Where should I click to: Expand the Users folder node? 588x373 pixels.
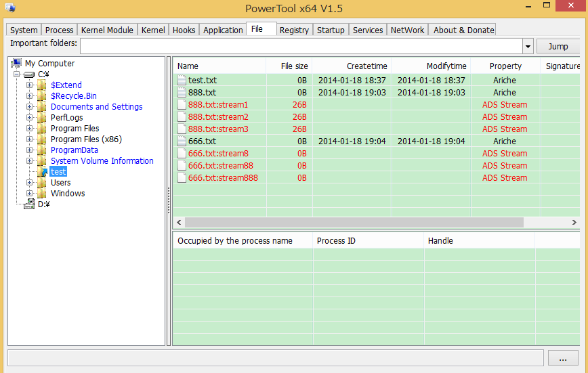click(29, 183)
